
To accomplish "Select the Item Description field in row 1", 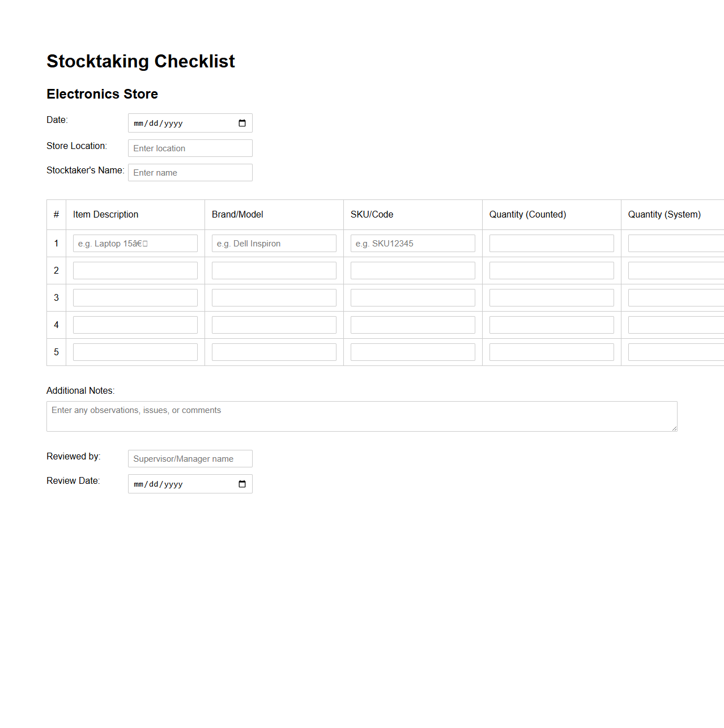I will [x=135, y=243].
